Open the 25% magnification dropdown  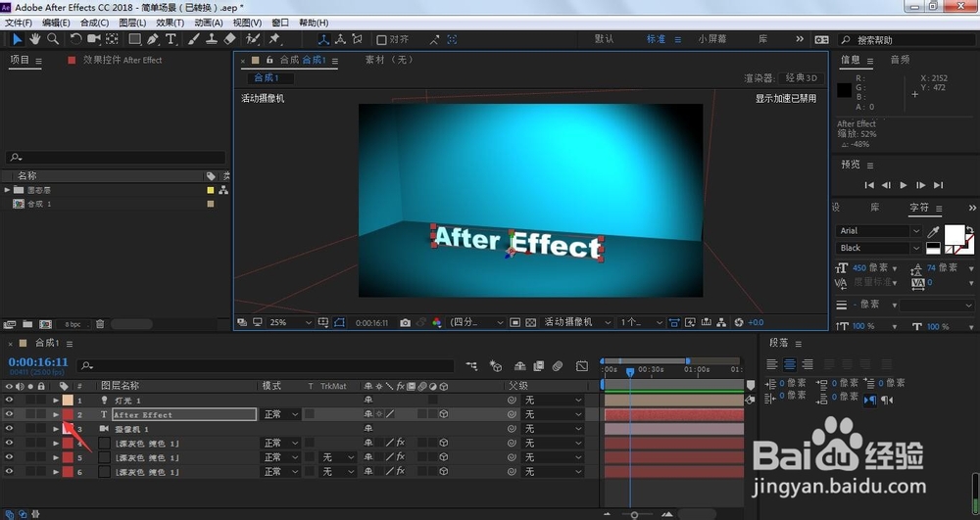[x=290, y=323]
